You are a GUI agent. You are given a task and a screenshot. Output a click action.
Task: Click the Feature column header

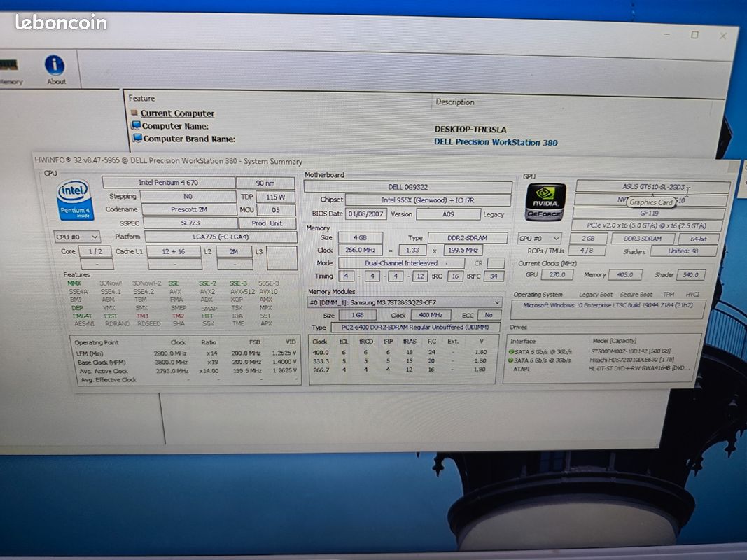(141, 98)
